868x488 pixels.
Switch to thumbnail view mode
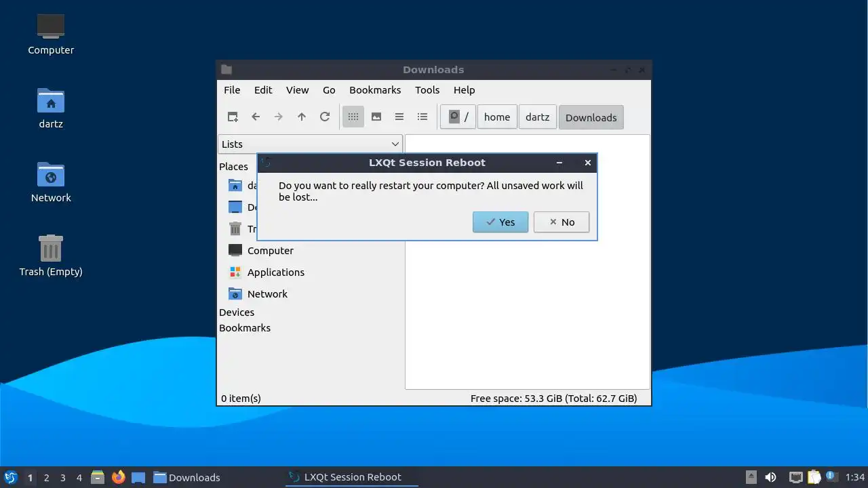tap(376, 117)
